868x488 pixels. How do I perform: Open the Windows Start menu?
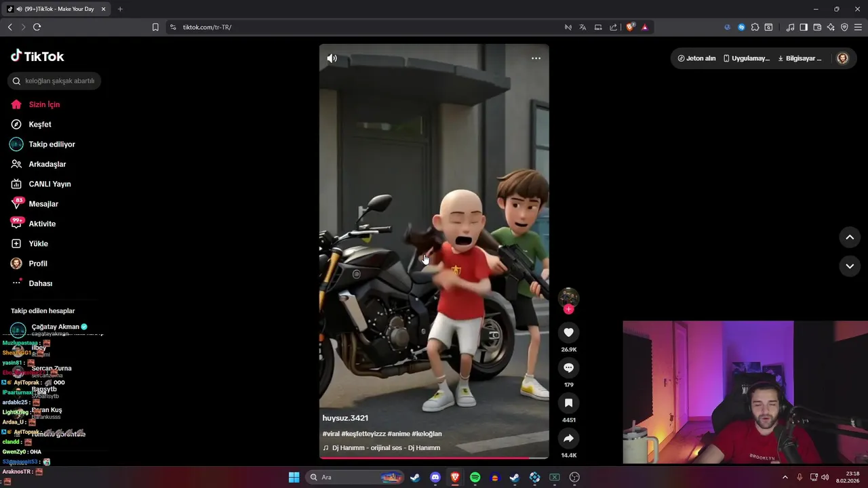[x=294, y=477]
